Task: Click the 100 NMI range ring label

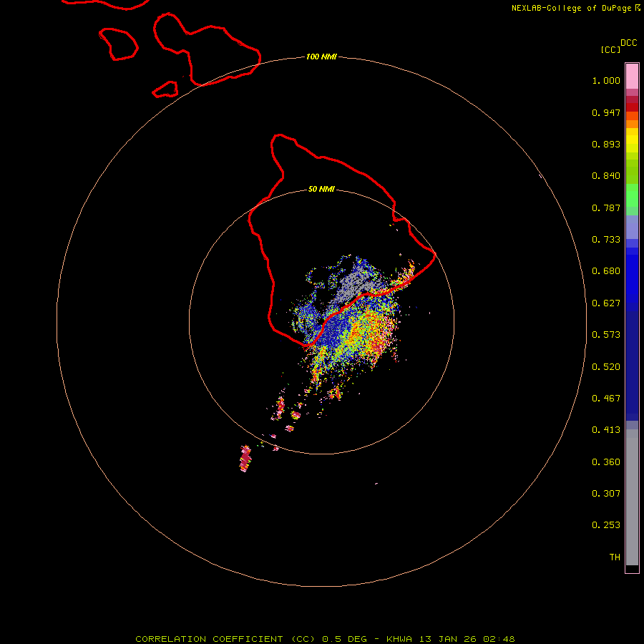Action: pos(321,57)
